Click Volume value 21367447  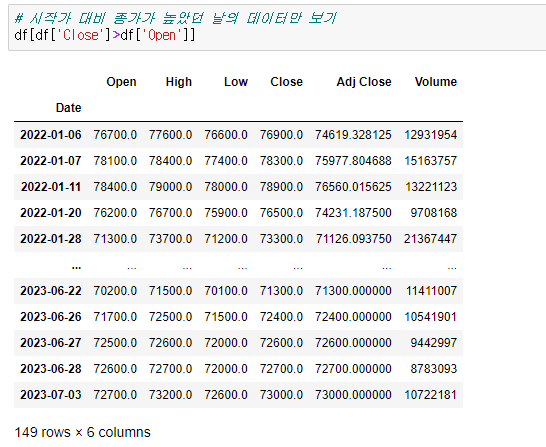430,239
